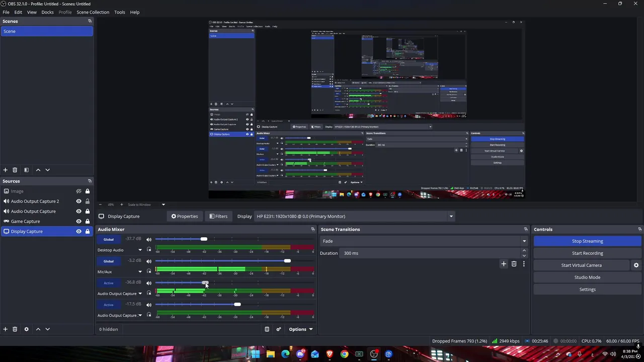Mute Mic/Aux speaker icon
The height and width of the screenshot is (362, 644).
click(148, 261)
